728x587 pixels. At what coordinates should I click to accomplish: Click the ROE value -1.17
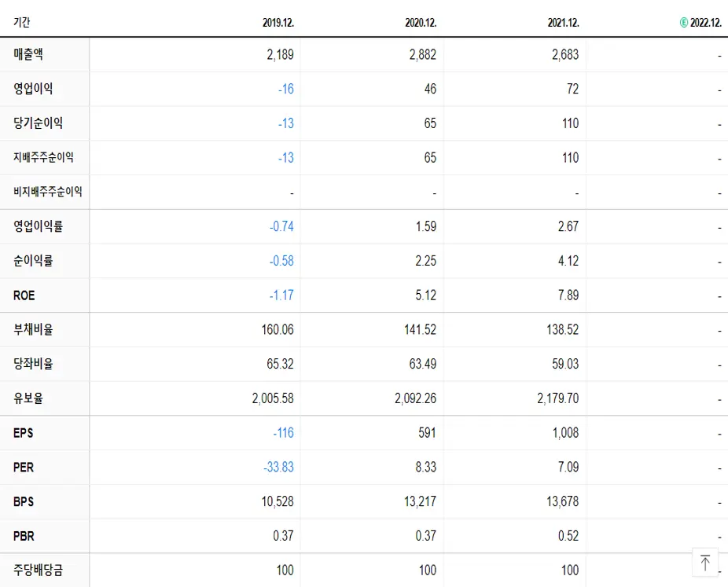pos(281,295)
